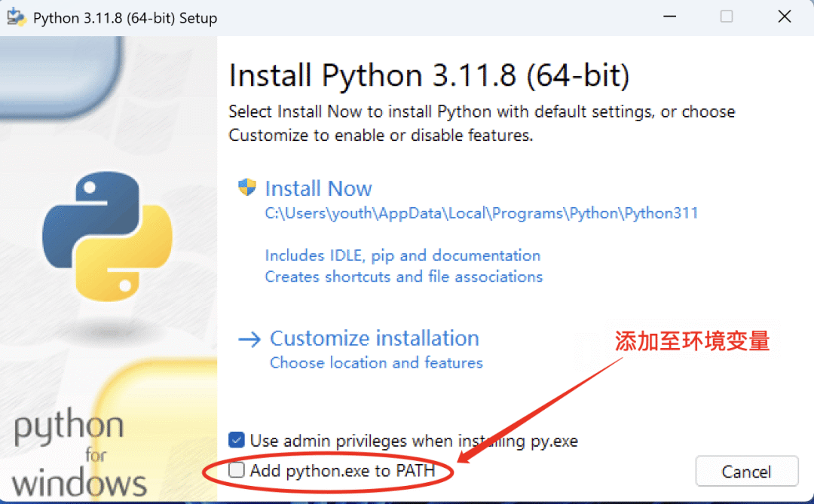Open Customize installation option
The image size is (814, 504).
(375, 338)
